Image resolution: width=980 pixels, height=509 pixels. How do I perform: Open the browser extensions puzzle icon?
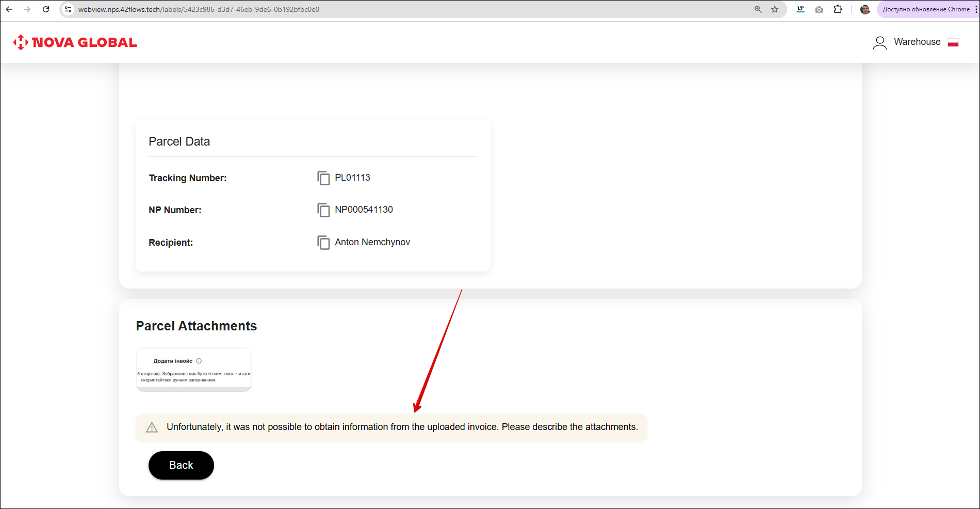coord(838,9)
